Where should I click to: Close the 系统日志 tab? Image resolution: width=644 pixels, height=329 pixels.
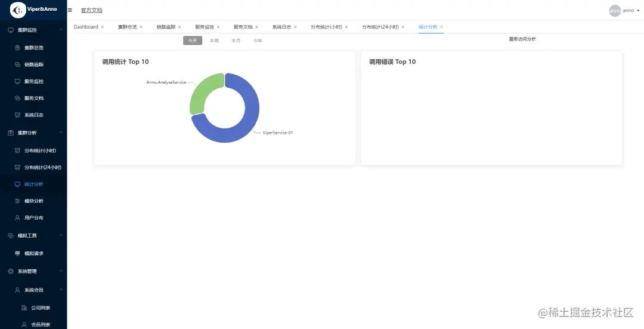(295, 27)
